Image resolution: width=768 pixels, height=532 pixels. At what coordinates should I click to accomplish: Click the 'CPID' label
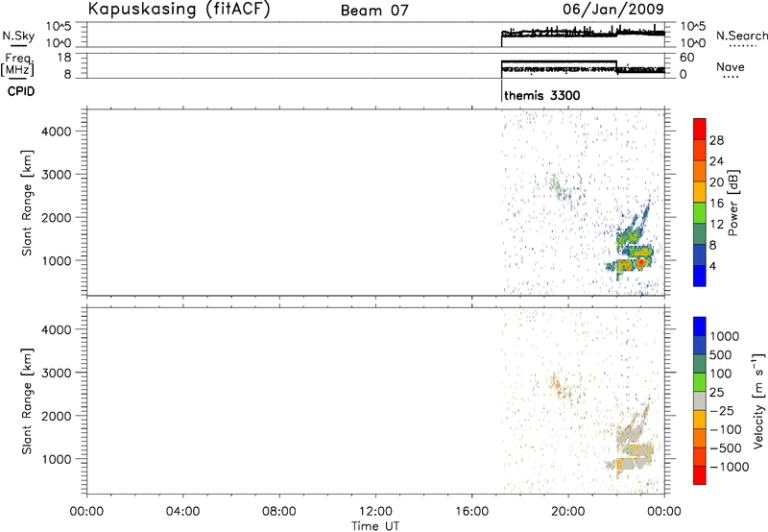[21, 91]
